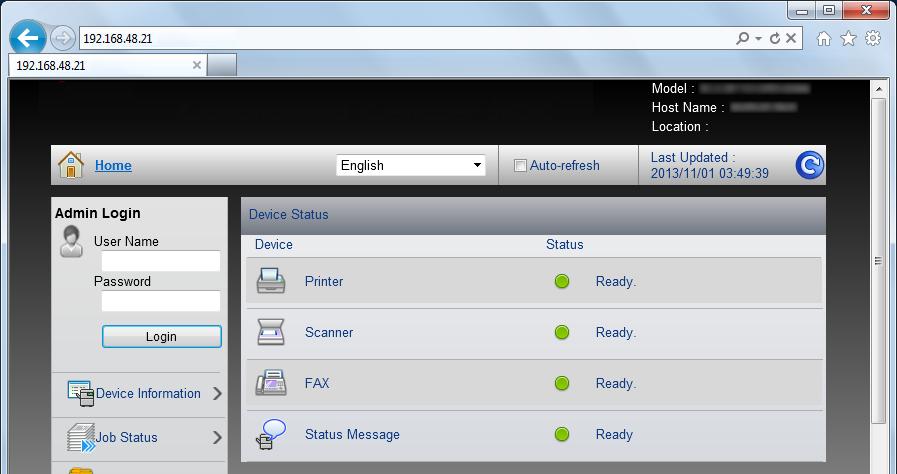Click Ready text in Scanner row
This screenshot has height=474, width=897.
click(x=616, y=333)
